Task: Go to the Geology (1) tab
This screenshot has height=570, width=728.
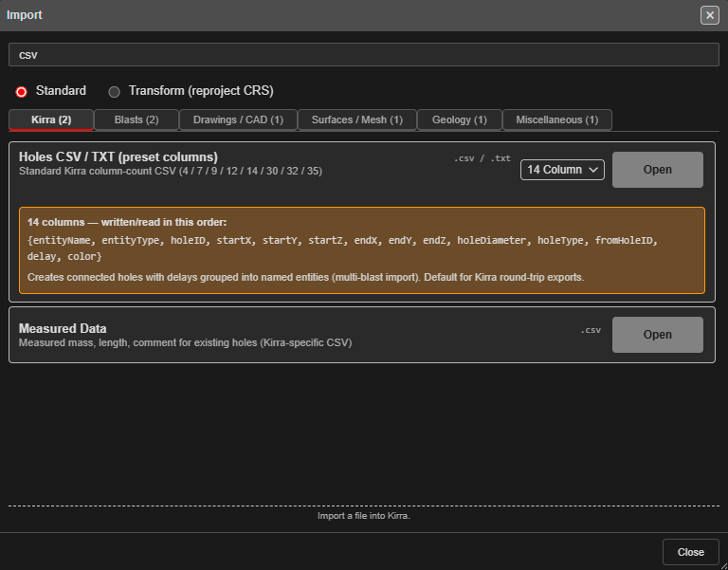Action: point(460,120)
